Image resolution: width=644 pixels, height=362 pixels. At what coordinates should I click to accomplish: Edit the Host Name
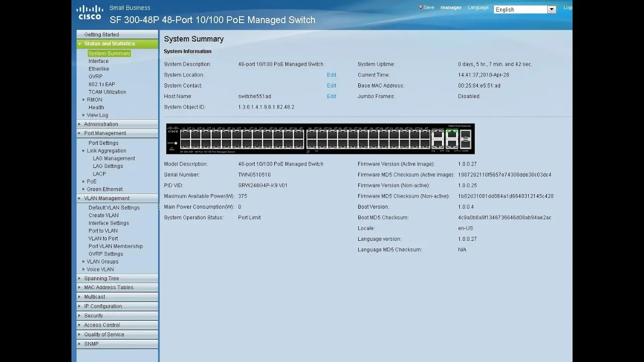(332, 96)
